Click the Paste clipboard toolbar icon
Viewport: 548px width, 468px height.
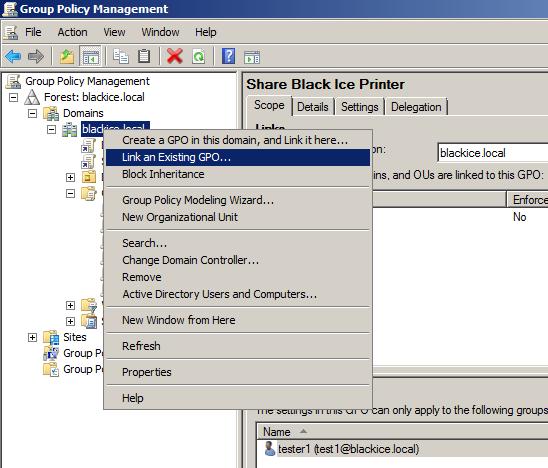point(144,56)
